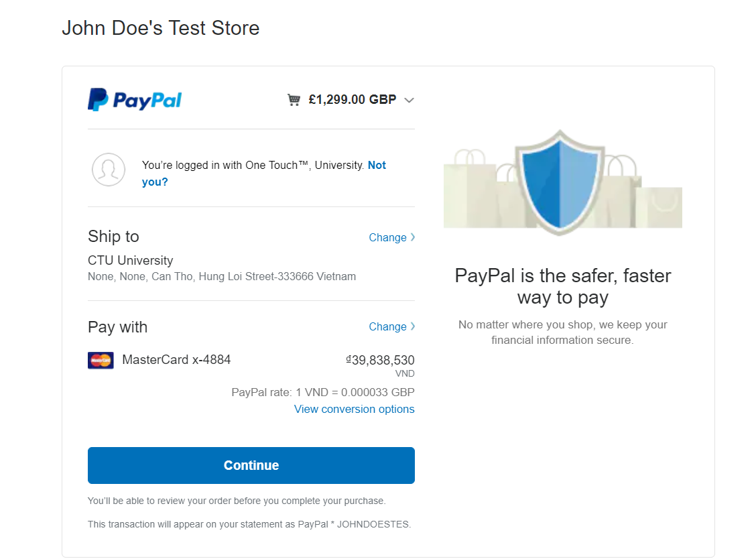Select the John Doe's Test Store heading
The width and height of the screenshot is (756, 559).
coord(160,28)
